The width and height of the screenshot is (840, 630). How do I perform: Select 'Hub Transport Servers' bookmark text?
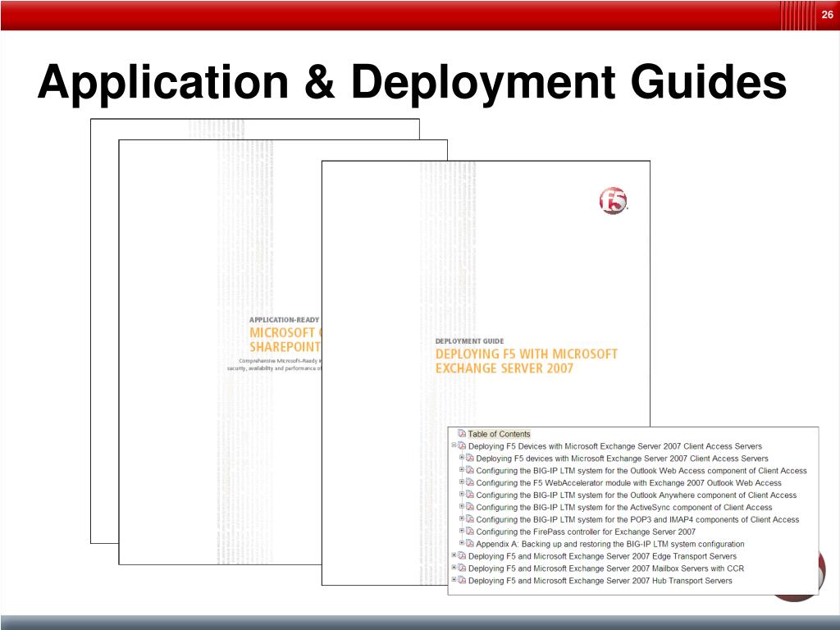click(600, 580)
